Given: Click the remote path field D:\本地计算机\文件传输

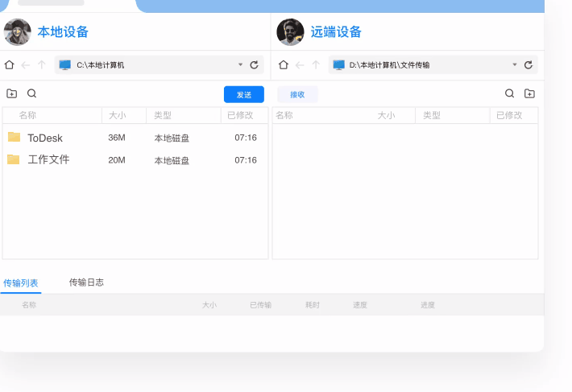Looking at the screenshot, I should click(433, 65).
